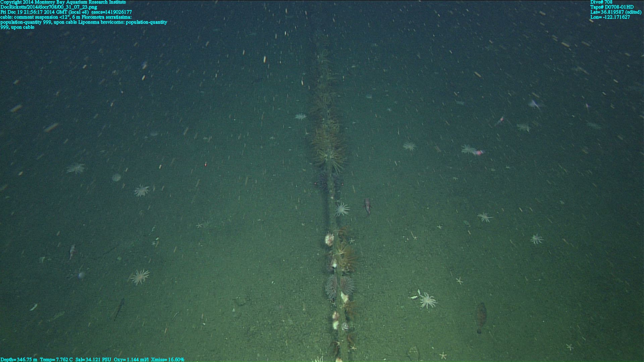This screenshot has height=362, width=644.
Task: Click the Dive# 708 label
Action: pyautogui.click(x=601, y=2)
